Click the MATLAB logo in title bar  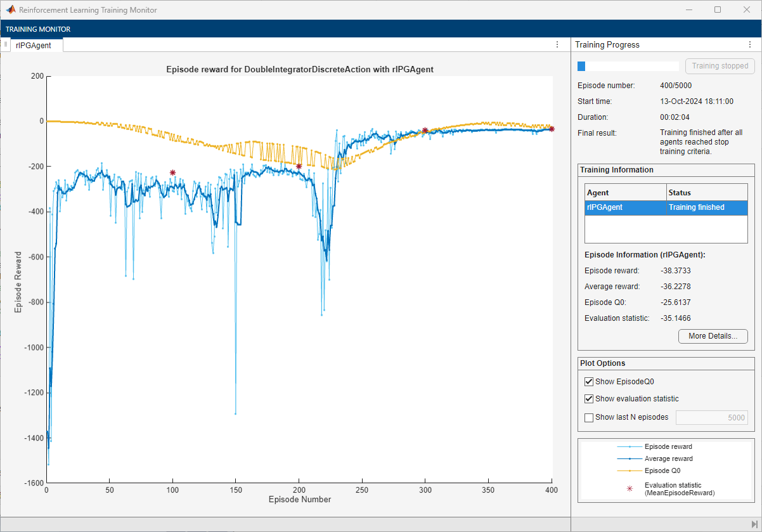11,10
